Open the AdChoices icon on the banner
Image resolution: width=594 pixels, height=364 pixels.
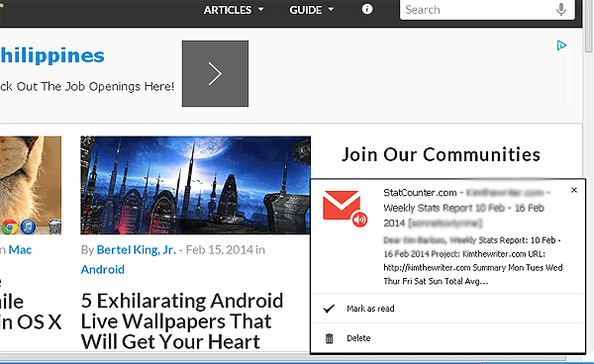pyautogui.click(x=561, y=45)
